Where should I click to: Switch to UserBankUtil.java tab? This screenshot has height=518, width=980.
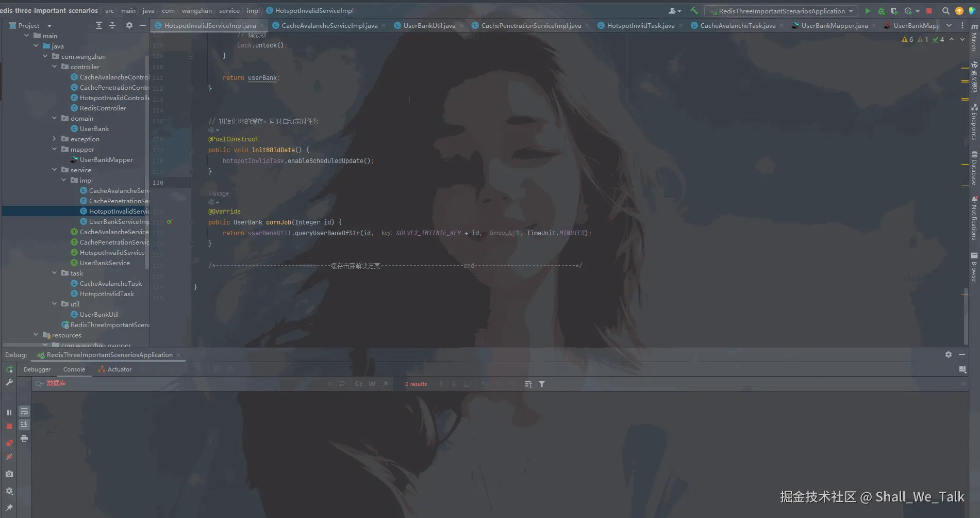[x=429, y=25]
